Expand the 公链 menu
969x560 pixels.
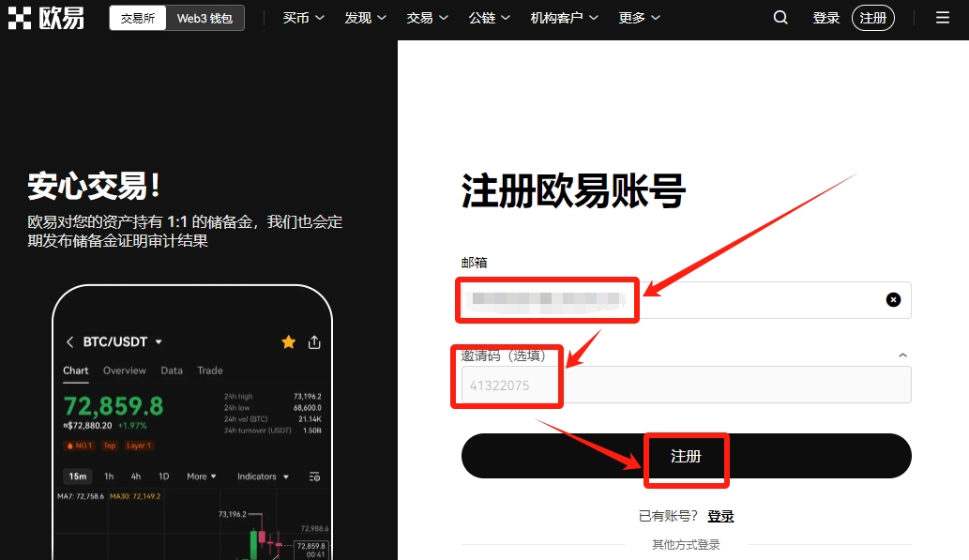(489, 18)
